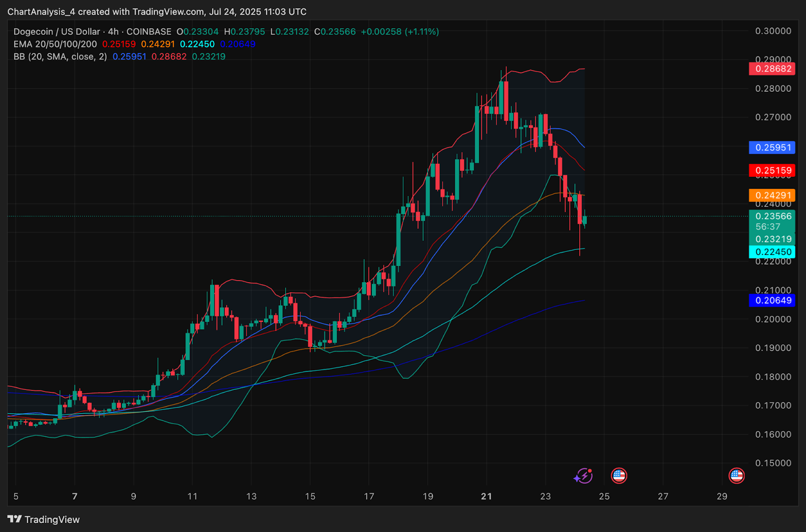This screenshot has width=806, height=532.
Task: Click the 0.30000 level on price scale
Action: [773, 31]
